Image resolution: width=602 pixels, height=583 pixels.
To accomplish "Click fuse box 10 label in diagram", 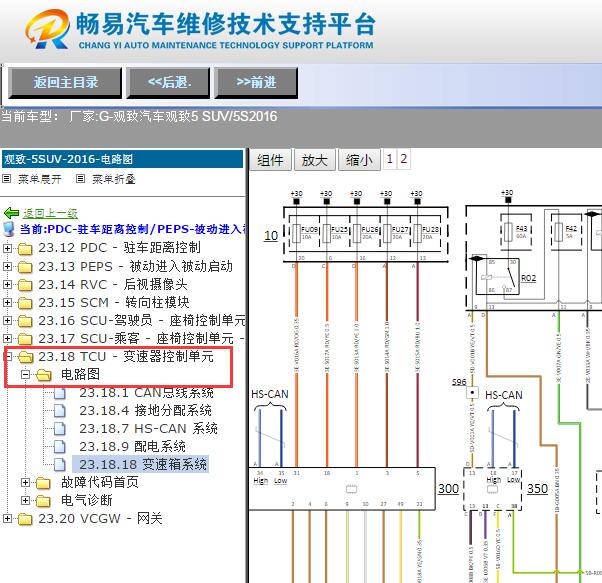I will click(271, 235).
